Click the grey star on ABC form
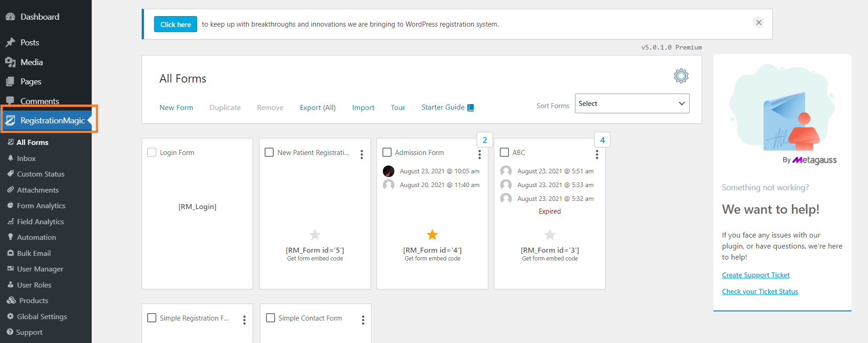868x343 pixels. (550, 235)
